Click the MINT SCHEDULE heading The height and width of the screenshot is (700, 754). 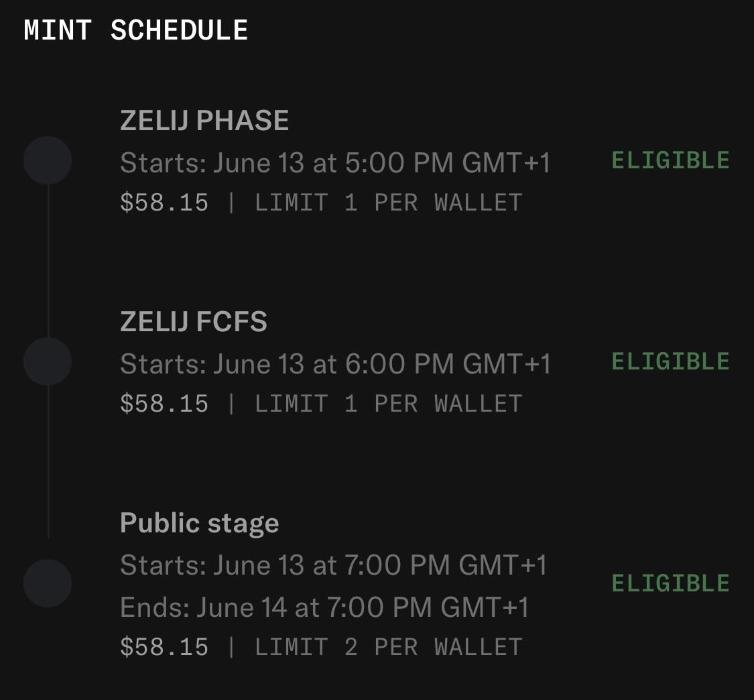point(135,30)
